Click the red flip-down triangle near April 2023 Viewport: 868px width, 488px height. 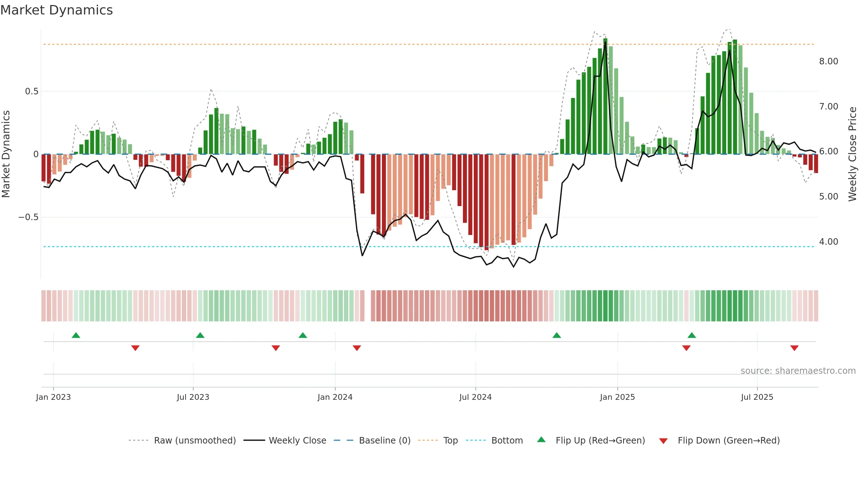[136, 348]
